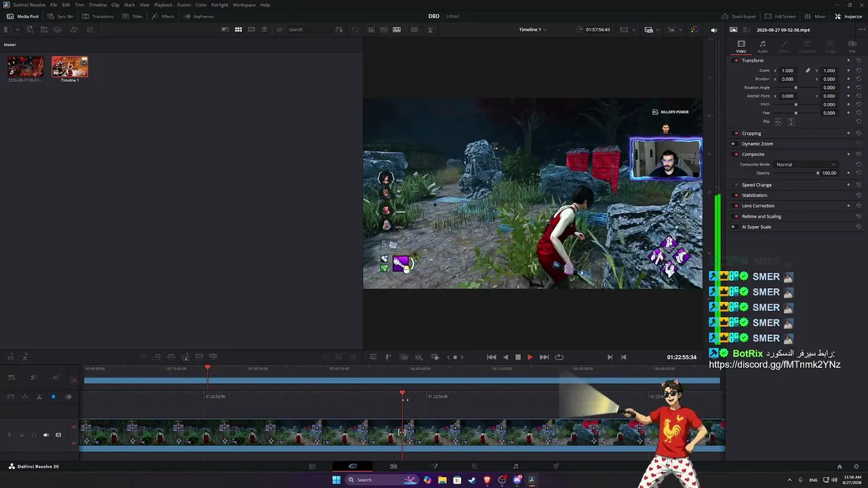Open the Inspector Video tab

pos(741,46)
